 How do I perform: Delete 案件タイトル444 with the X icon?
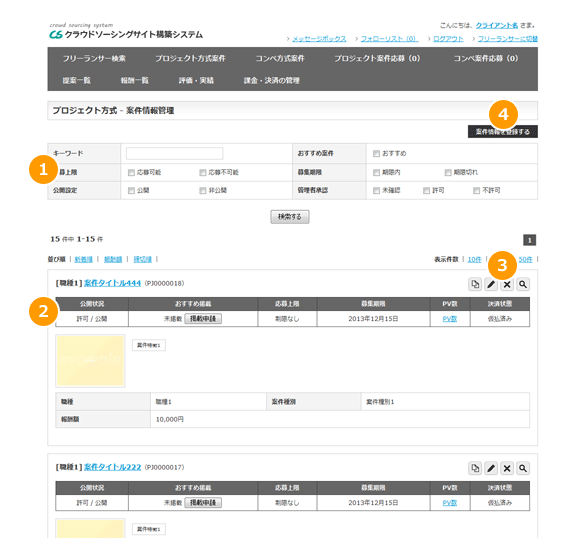point(507,284)
